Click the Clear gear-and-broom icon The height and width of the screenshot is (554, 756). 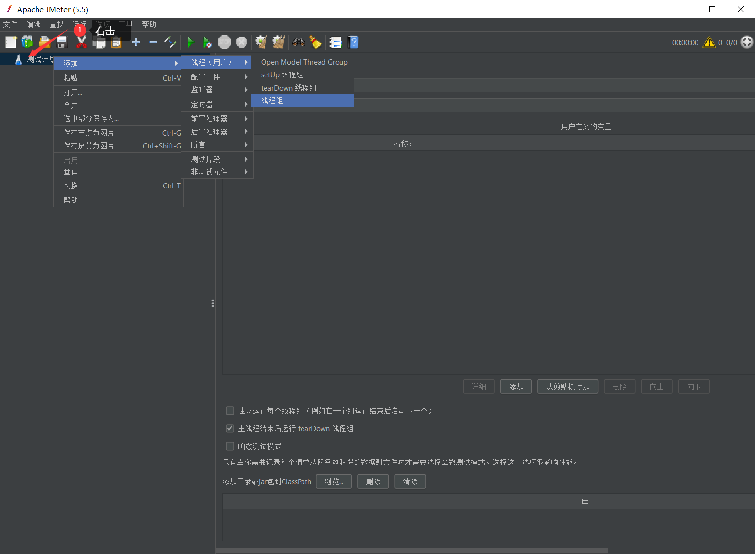pyautogui.click(x=261, y=42)
